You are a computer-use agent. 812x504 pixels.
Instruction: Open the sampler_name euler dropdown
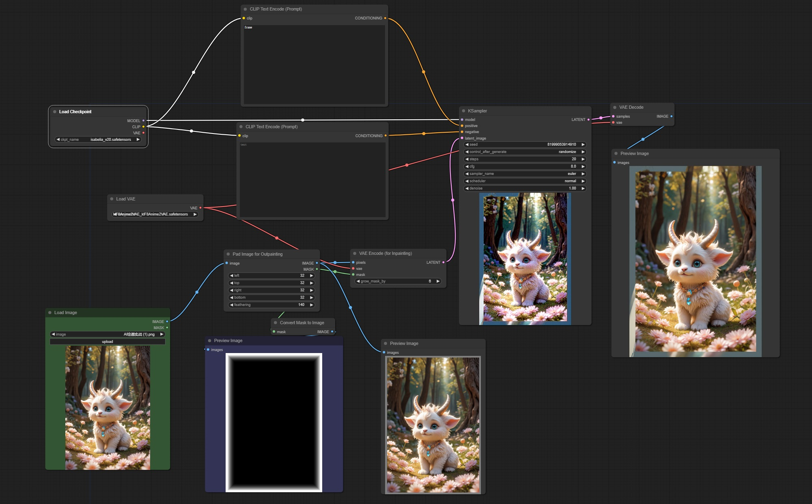coord(524,174)
